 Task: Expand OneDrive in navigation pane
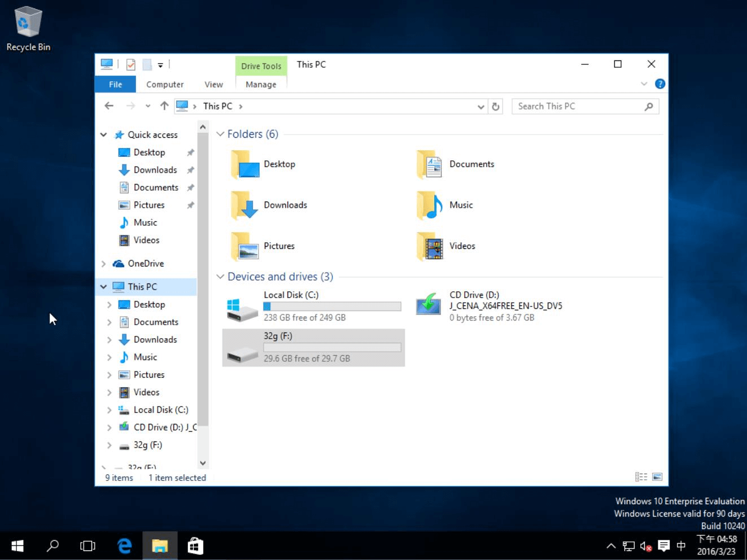(103, 264)
